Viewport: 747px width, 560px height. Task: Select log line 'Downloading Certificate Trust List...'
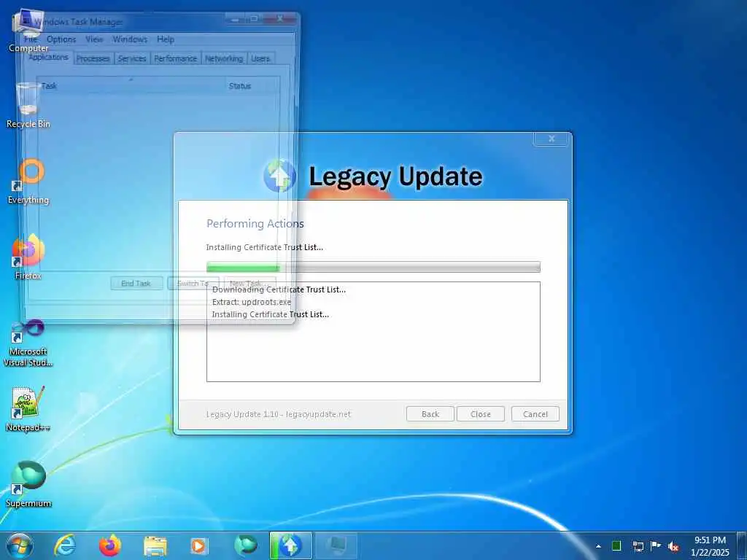coord(279,289)
